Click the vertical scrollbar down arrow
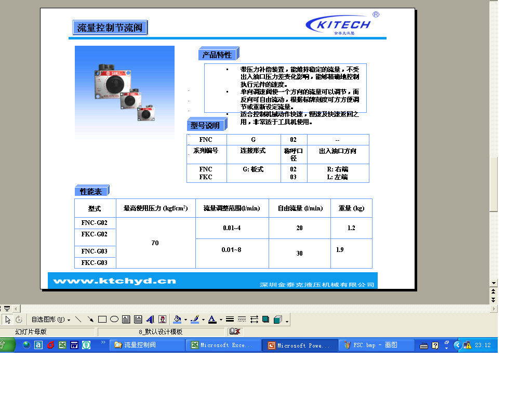Viewport: 532px width, 399px height. 494,284
